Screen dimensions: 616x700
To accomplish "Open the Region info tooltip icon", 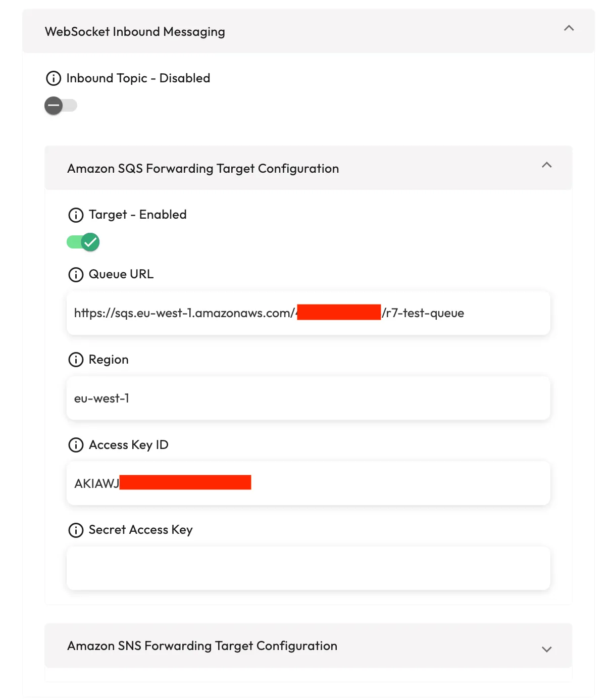I will (76, 360).
